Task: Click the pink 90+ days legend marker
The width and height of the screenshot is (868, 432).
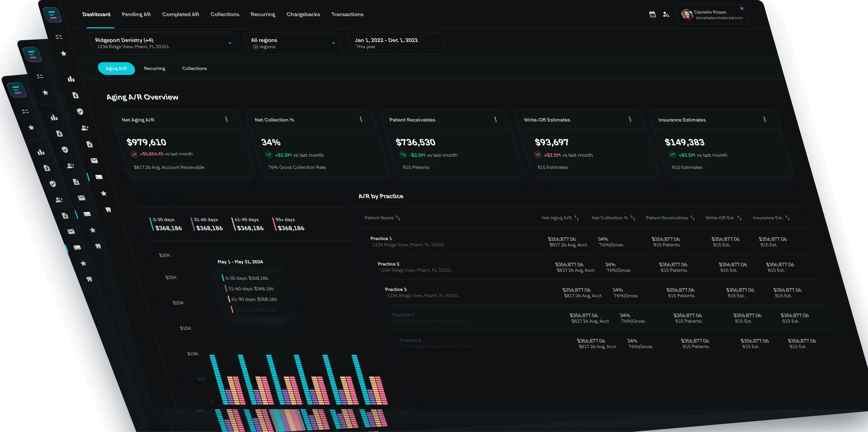Action: click(x=274, y=224)
